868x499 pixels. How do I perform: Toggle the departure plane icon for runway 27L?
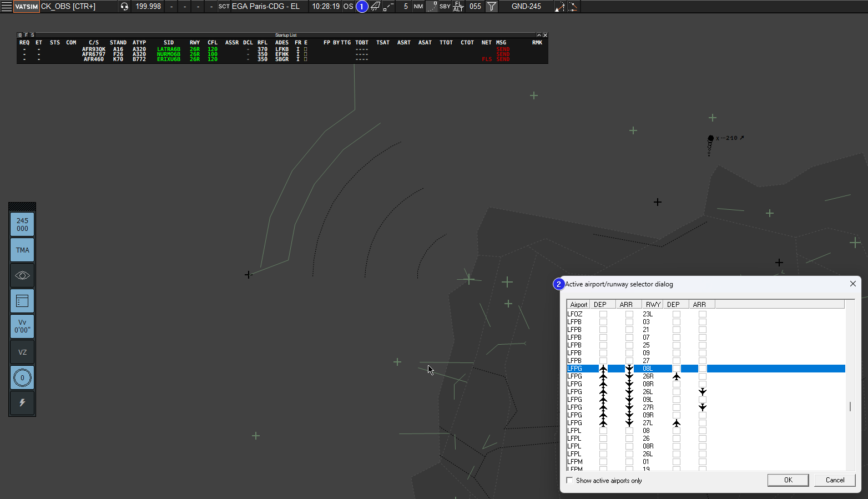pos(677,423)
